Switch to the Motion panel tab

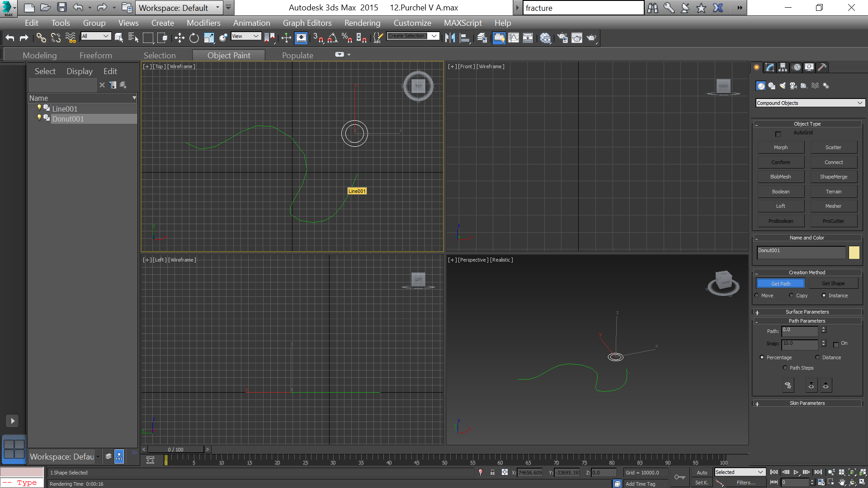797,67
